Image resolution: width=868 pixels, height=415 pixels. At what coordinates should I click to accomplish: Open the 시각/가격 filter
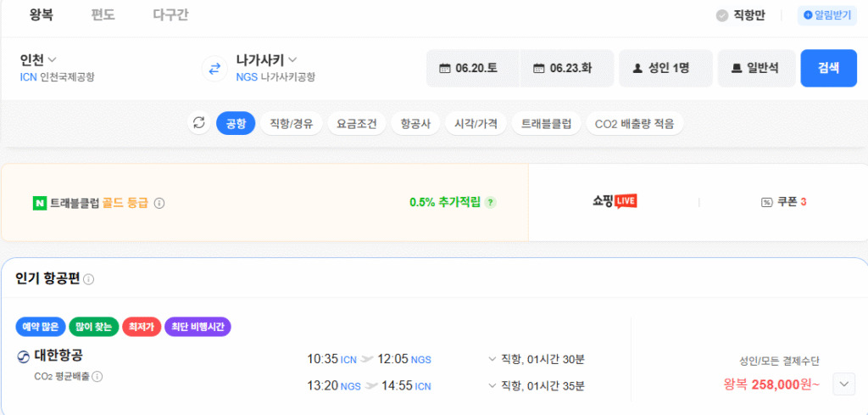[x=476, y=123]
